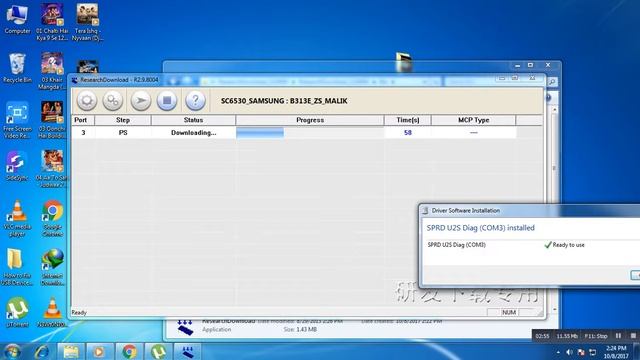
Task: Open uTorrent from the taskbar
Action: 158,351
